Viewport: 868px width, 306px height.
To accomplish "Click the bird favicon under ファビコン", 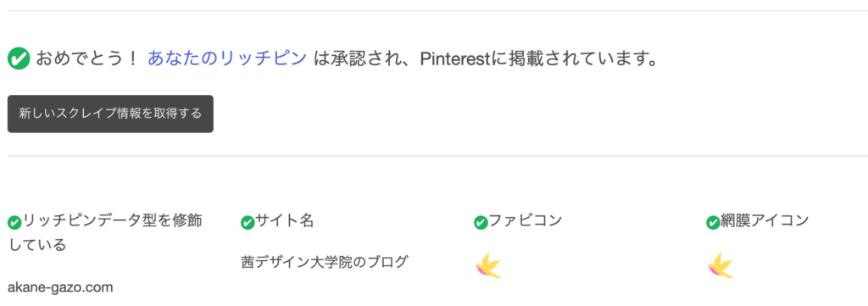I will pyautogui.click(x=488, y=265).
